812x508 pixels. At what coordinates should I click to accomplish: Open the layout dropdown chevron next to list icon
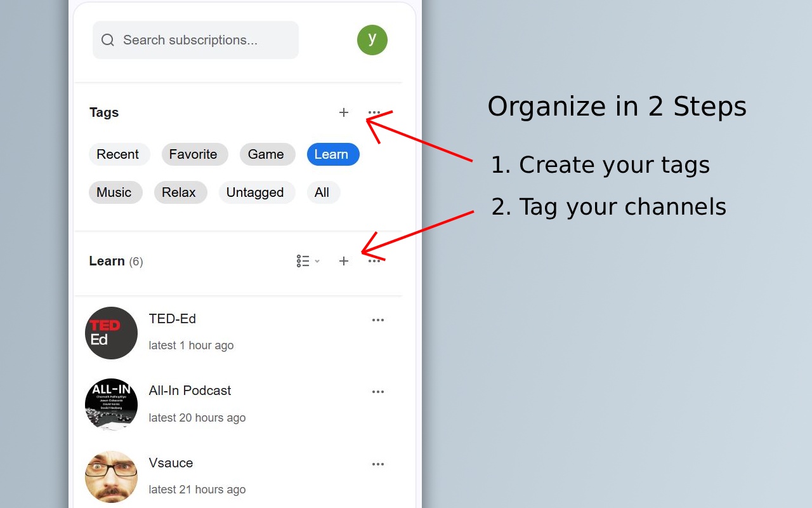click(x=317, y=260)
